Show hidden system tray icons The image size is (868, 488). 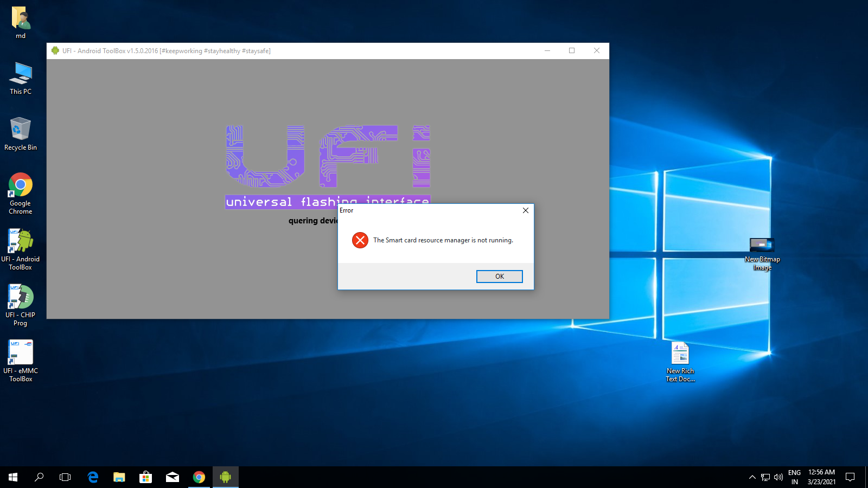pyautogui.click(x=752, y=477)
